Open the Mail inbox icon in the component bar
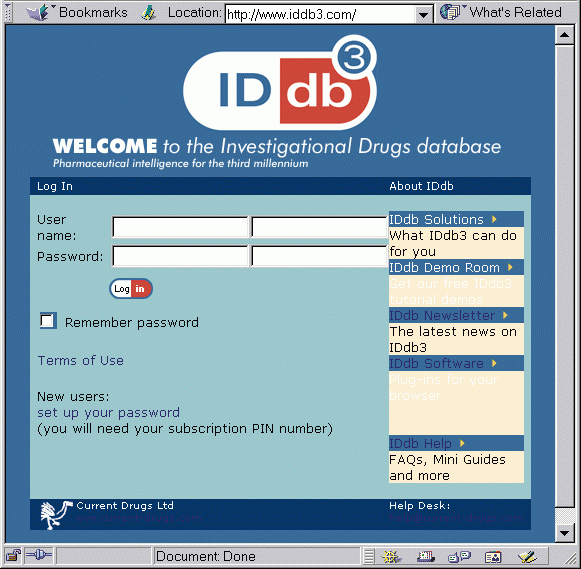Viewport: 581px width, 569px height. (425, 556)
